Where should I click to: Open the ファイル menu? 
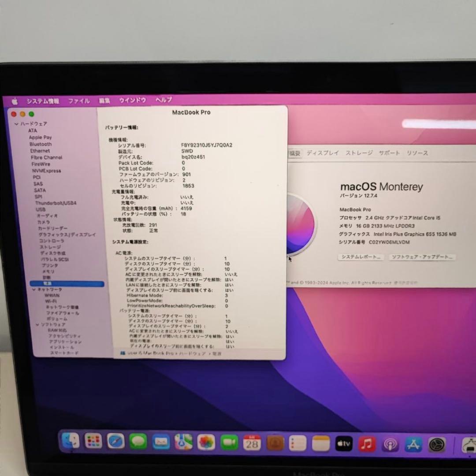click(79, 101)
